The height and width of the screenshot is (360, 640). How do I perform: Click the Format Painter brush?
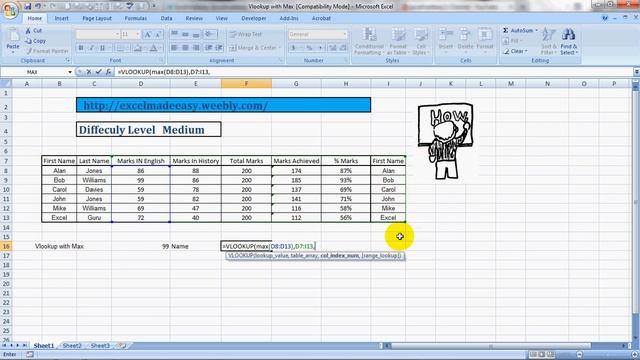point(29,51)
